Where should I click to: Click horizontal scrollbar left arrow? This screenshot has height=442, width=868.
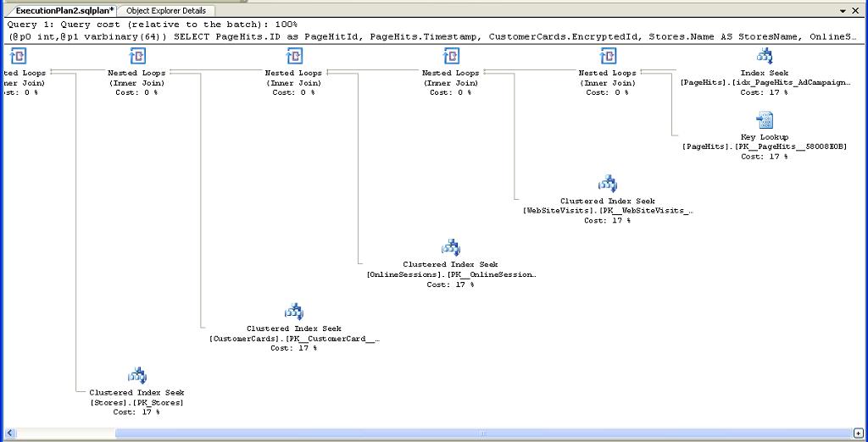[x=9, y=434]
